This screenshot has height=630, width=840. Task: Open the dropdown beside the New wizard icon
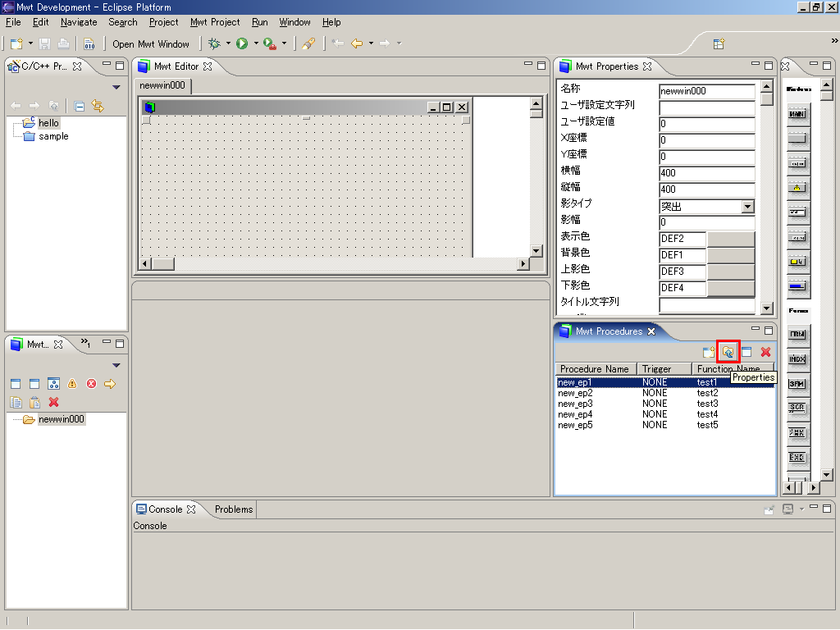tap(30, 43)
